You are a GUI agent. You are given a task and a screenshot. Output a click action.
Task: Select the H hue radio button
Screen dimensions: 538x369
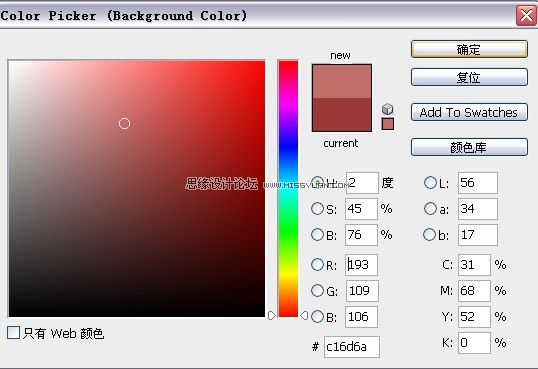point(317,182)
